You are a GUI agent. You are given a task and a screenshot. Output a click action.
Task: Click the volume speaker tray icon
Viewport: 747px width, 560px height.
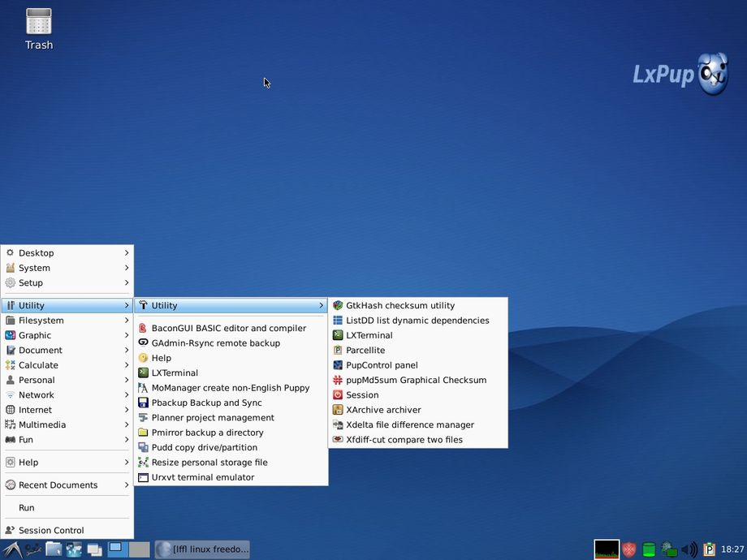click(689, 549)
